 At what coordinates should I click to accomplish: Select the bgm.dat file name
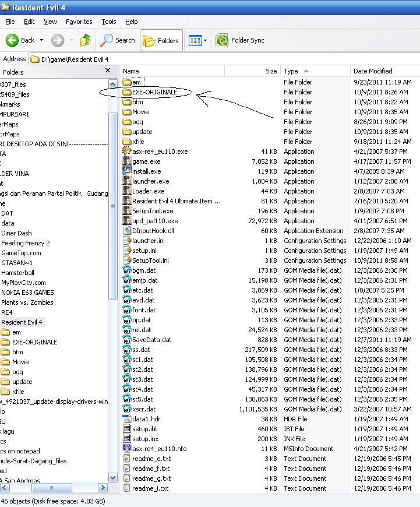click(144, 270)
